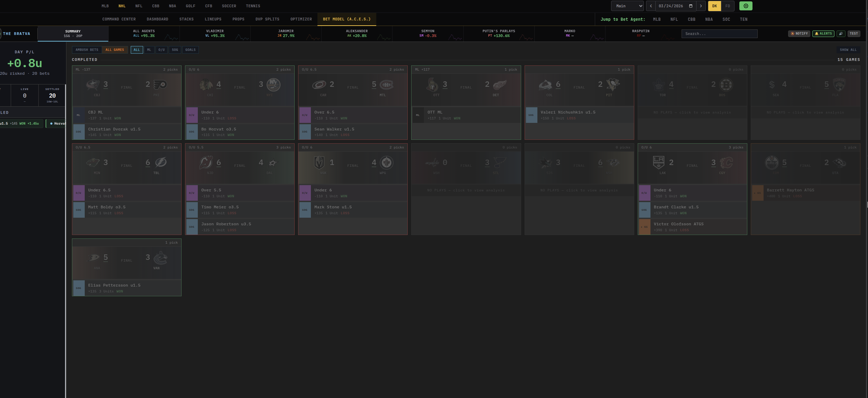Jump to the MLB bet agent
The height and width of the screenshot is (398, 868).
pos(657,19)
